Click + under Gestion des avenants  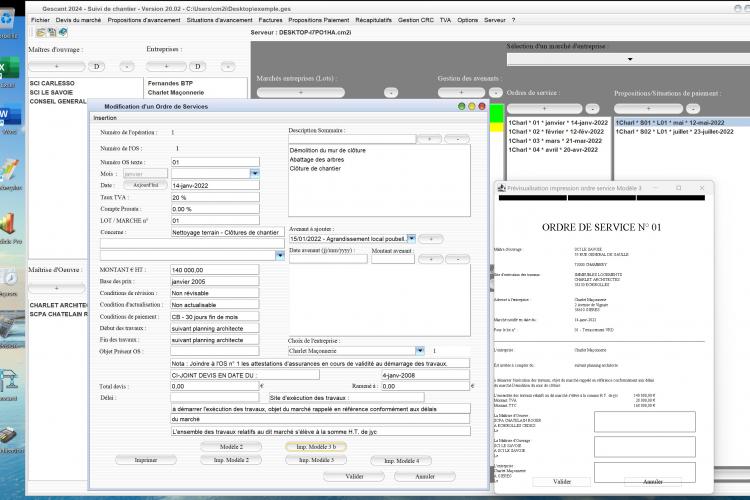coord(461,92)
